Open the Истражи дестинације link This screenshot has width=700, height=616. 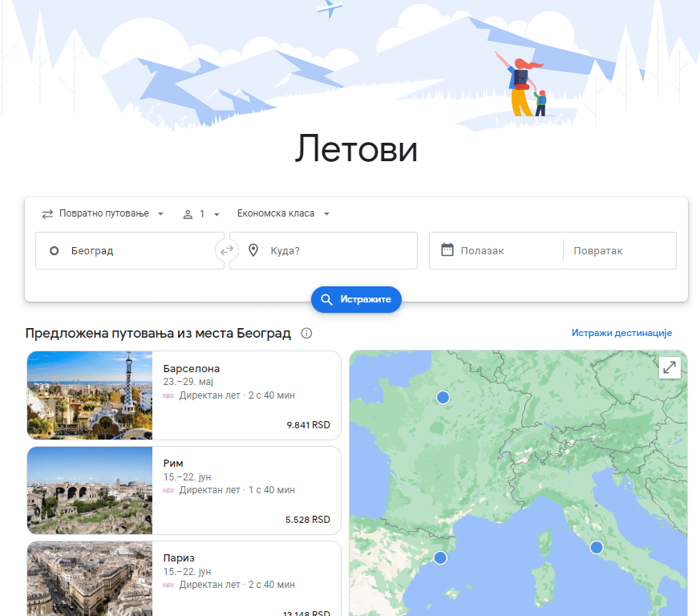pos(621,333)
